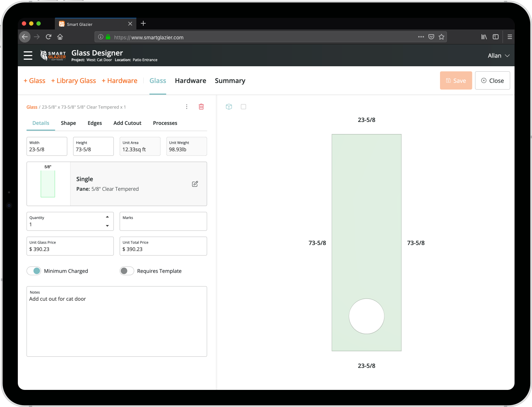The height and width of the screenshot is (407, 532).
Task: Click the Unit Glass Price field
Action: pyautogui.click(x=70, y=246)
